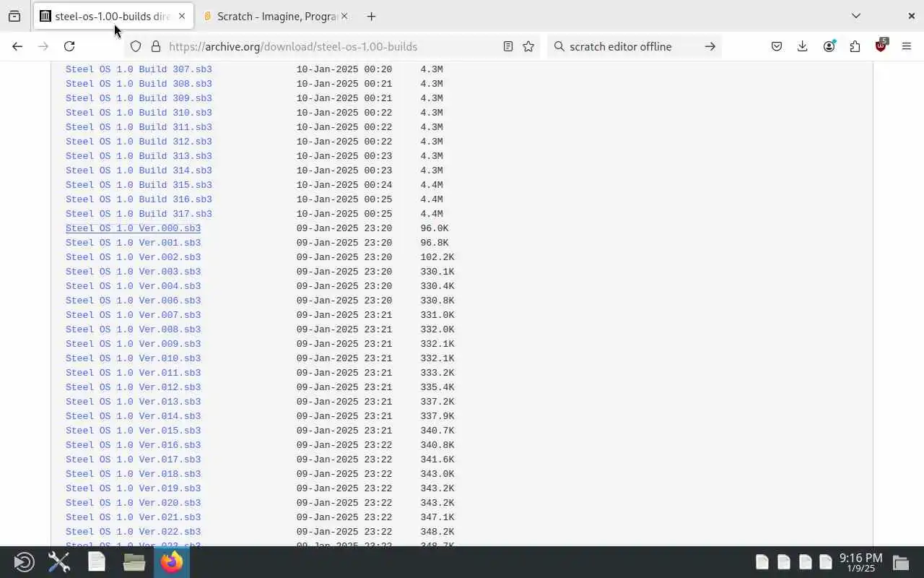The height and width of the screenshot is (578, 924).
Task: Open Firefox application hamburger menu
Action: click(907, 46)
